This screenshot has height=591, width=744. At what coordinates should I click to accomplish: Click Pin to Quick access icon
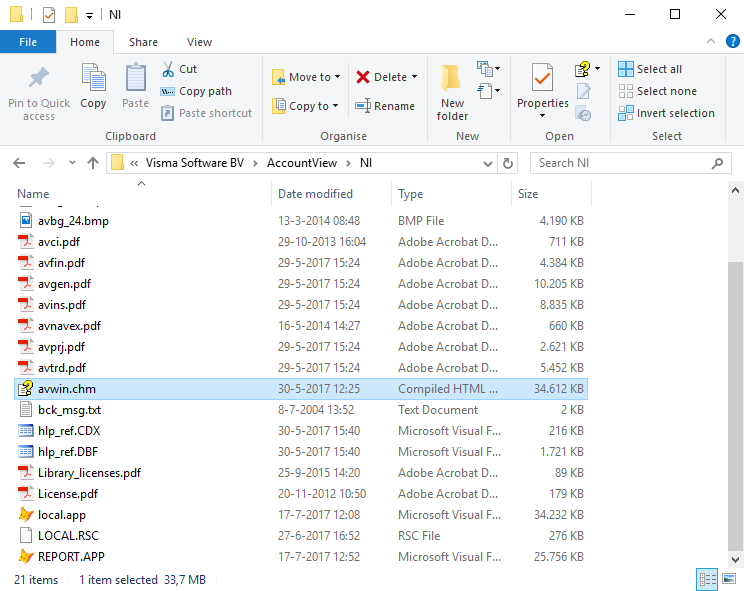(39, 77)
